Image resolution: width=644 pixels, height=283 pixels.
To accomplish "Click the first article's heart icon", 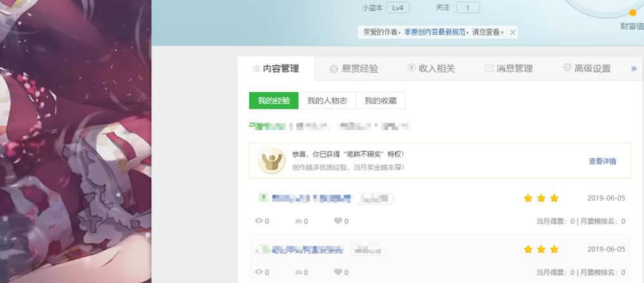I will click(337, 221).
